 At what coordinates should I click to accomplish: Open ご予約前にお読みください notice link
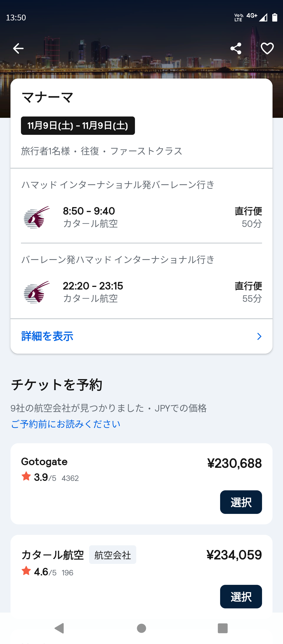coord(66,424)
